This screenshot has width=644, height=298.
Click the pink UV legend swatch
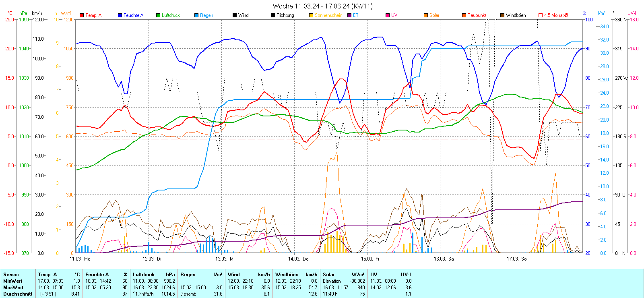[388, 15]
